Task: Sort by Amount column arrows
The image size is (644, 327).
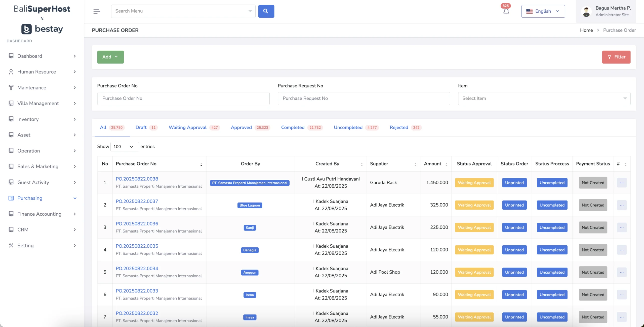Action: pos(446,164)
